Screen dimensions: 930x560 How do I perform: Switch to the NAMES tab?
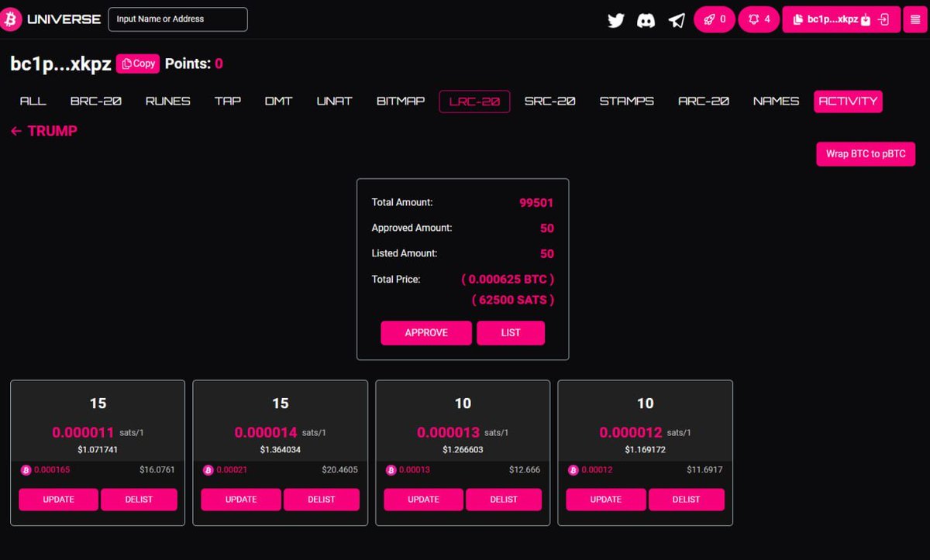[x=776, y=101]
